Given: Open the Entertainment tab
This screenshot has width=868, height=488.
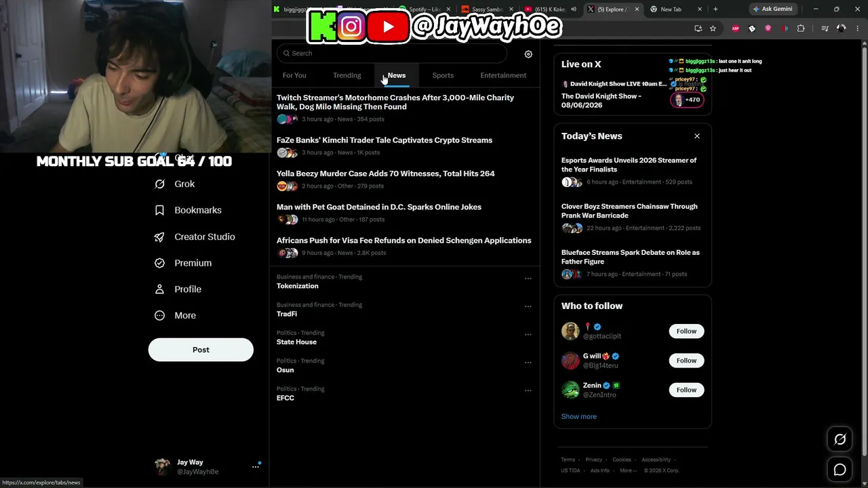Looking at the screenshot, I should 503,75.
